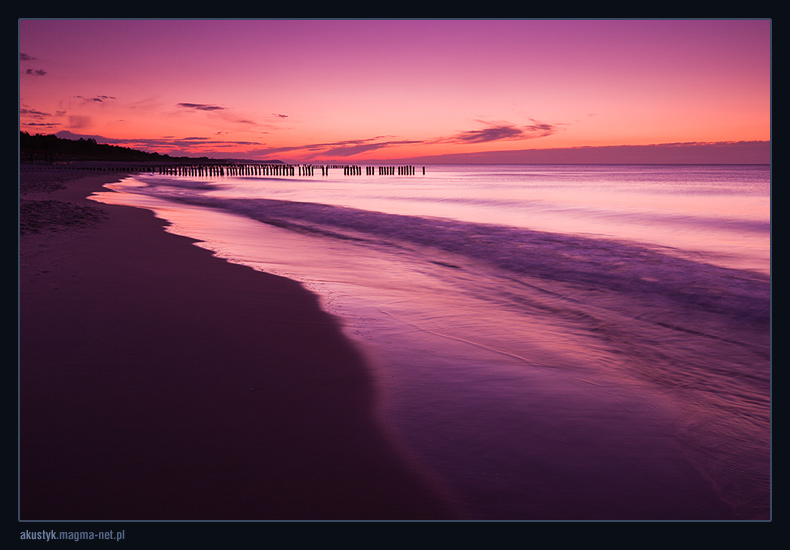Click the akustyk.magma-net.pl watermark text
This screenshot has width=790, height=550.
tap(72, 535)
